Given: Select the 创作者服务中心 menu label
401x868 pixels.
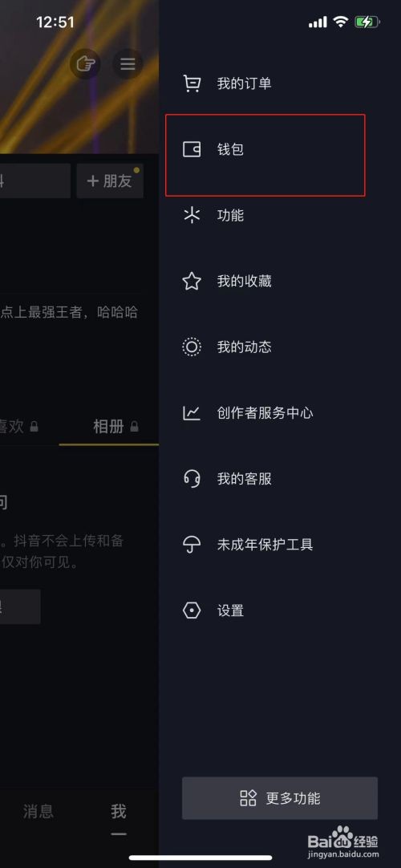Looking at the screenshot, I should [x=265, y=413].
